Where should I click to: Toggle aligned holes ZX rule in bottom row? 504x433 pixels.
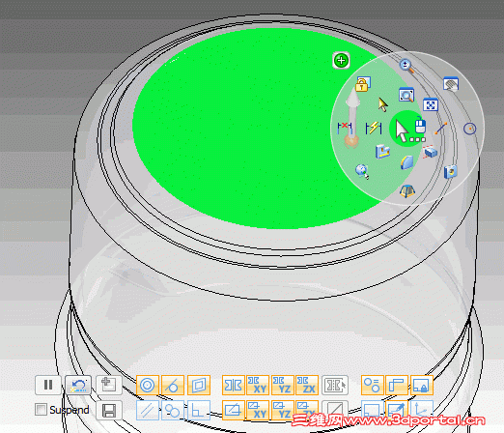(x=307, y=411)
